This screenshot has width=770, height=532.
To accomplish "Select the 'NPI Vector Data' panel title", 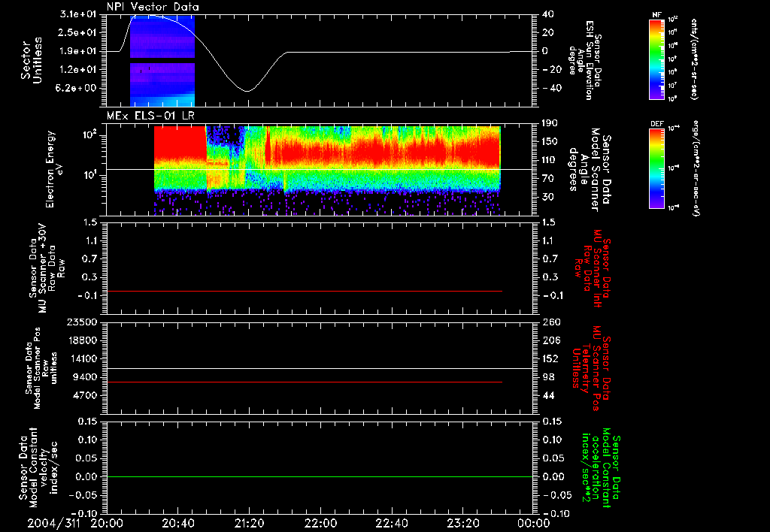I will coord(153,7).
